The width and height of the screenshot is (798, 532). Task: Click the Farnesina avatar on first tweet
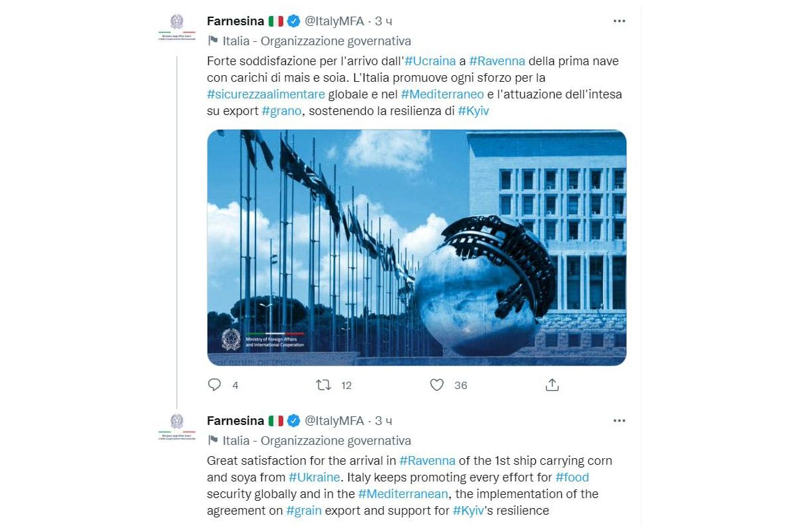click(176, 26)
